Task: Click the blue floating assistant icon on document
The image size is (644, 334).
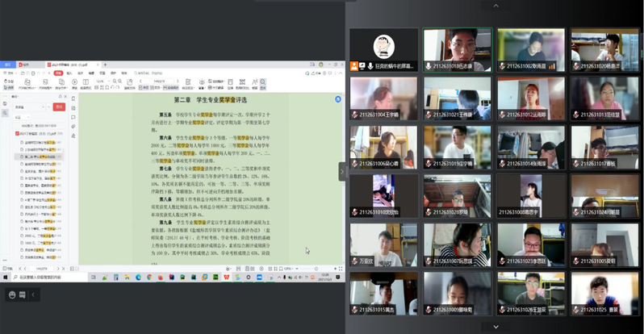Action: [x=338, y=99]
